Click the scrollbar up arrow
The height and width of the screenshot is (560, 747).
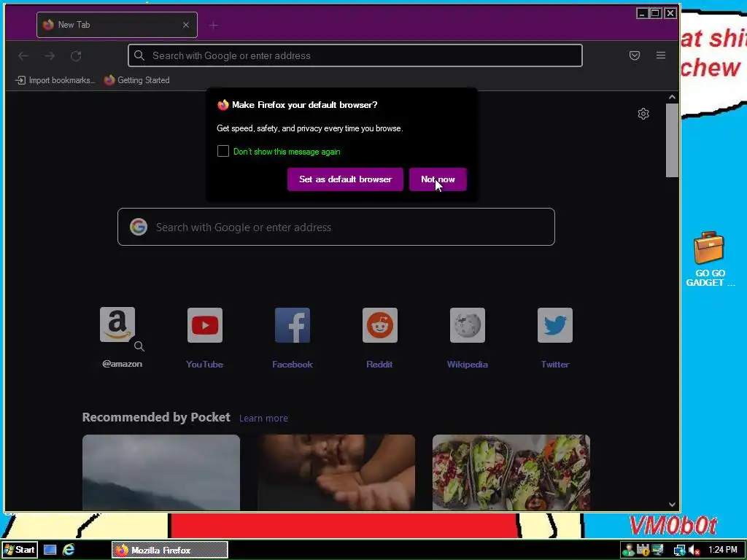(x=672, y=97)
